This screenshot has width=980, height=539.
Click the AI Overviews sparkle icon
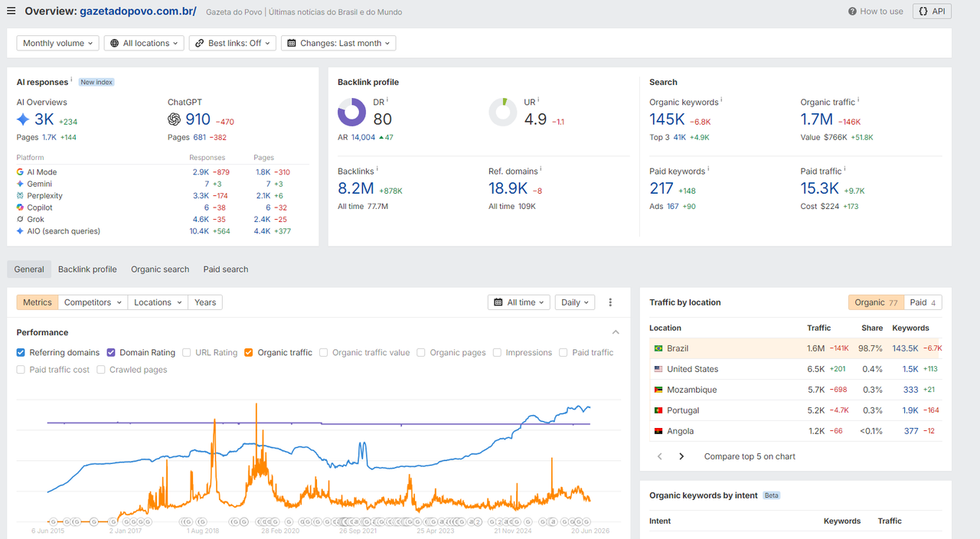coord(24,119)
